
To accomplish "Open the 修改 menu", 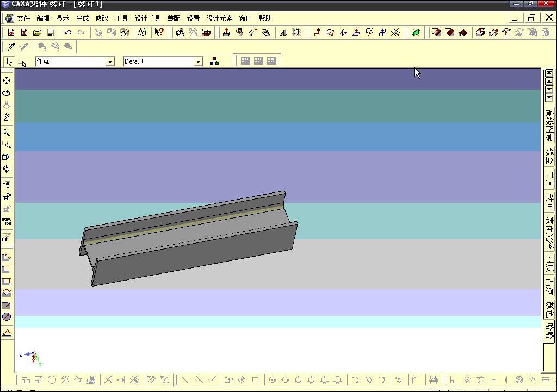I will coord(102,18).
